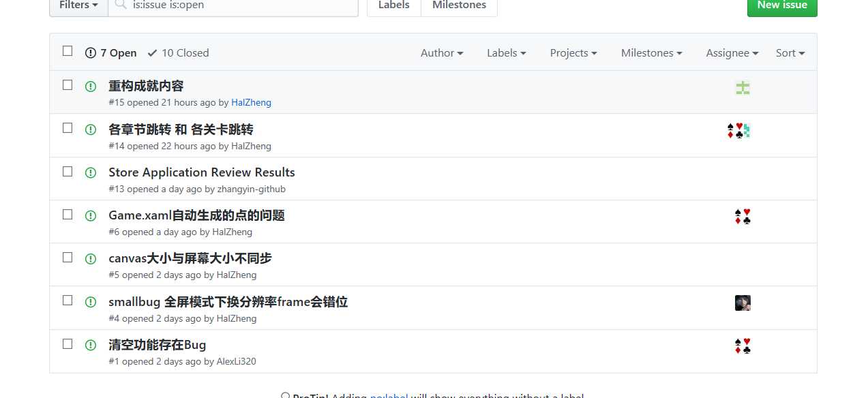
Task: Click author HalZheng on issue #5
Action: pos(237,275)
